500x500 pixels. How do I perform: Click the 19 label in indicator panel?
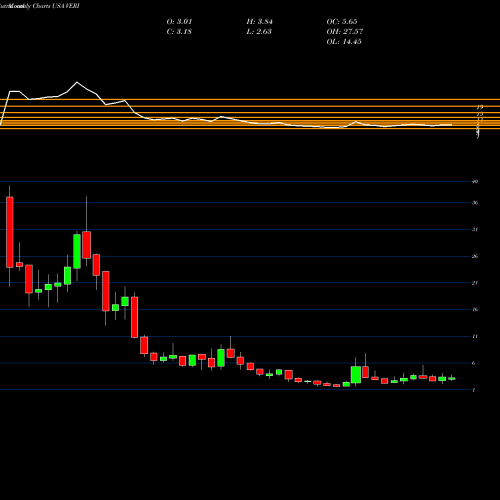tap(480, 107)
